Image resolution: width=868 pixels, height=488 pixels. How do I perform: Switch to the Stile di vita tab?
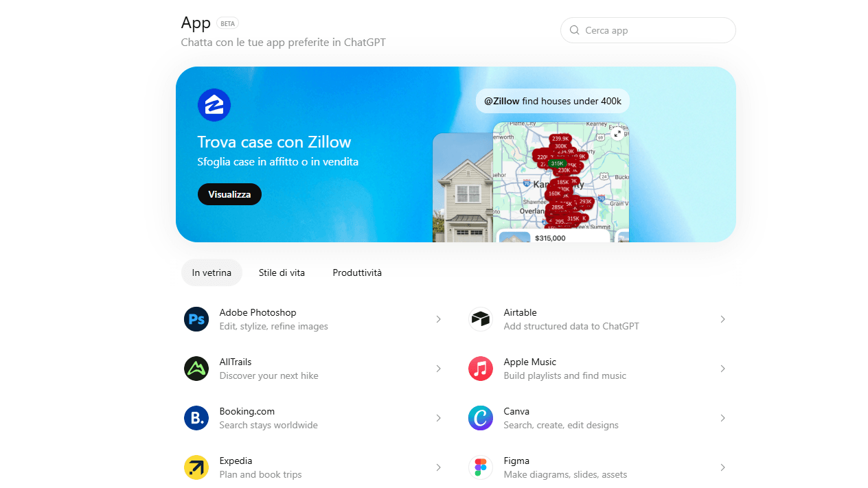coord(282,272)
